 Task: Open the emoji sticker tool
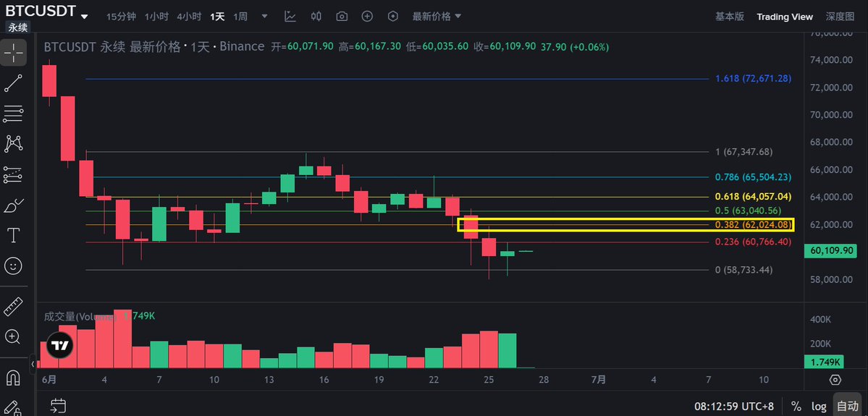click(x=13, y=266)
